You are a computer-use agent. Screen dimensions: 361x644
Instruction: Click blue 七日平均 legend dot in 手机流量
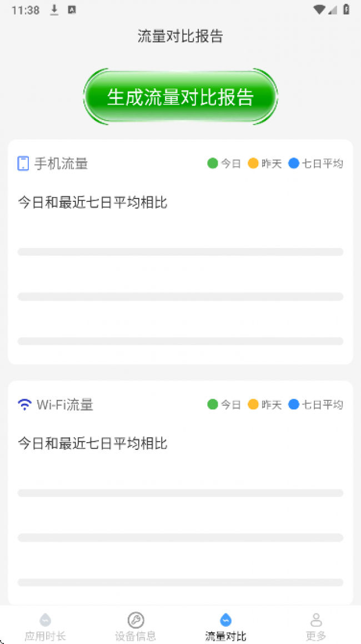click(x=294, y=164)
